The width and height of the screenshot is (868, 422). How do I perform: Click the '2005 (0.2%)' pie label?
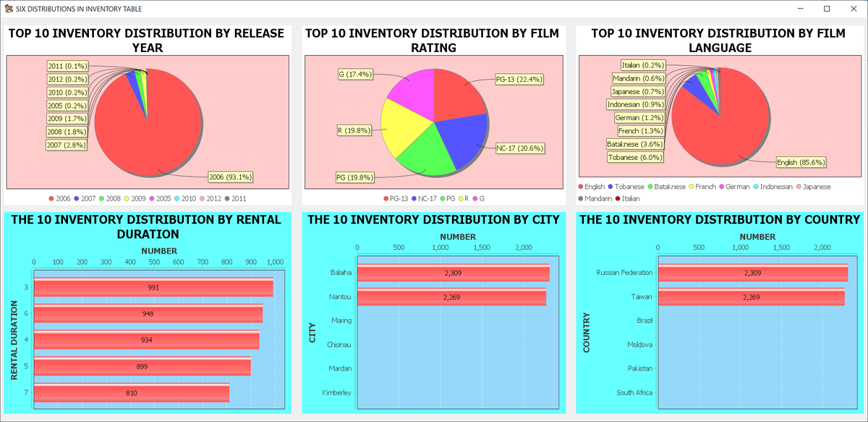(67, 106)
